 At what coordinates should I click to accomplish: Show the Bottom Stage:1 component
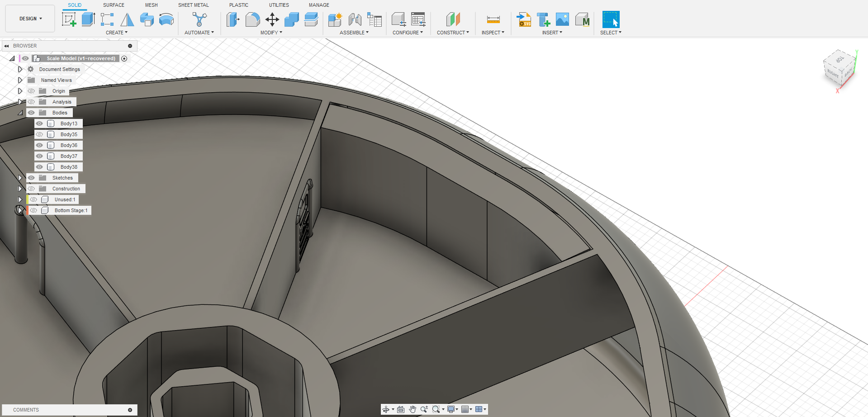point(33,210)
